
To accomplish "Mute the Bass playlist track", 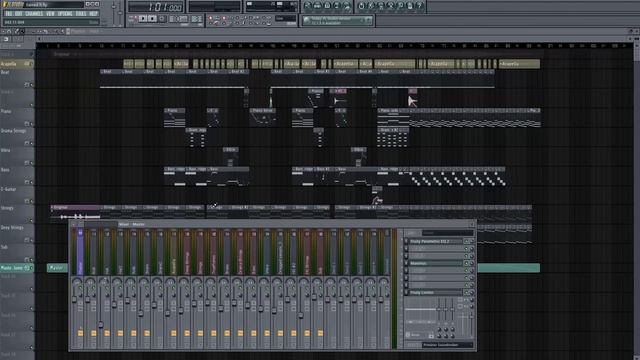I will point(31,182).
